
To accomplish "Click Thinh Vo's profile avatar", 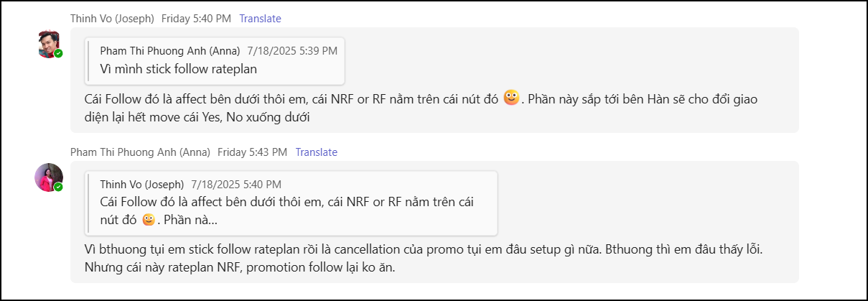I will click(48, 45).
